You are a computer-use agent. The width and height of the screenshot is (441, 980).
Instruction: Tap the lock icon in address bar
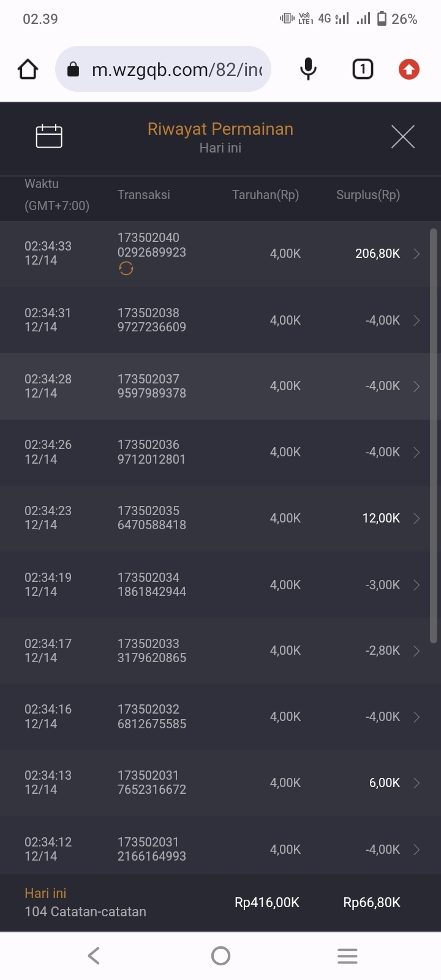(x=73, y=69)
